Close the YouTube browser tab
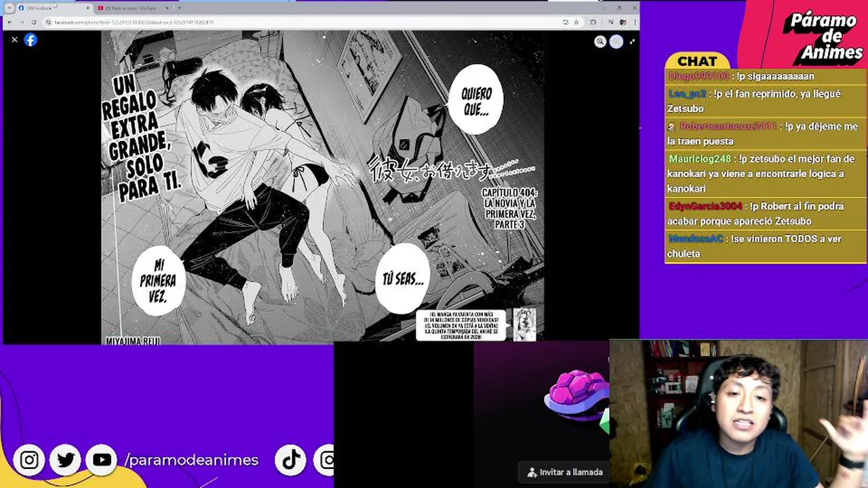Image resolution: width=868 pixels, height=488 pixels. (x=167, y=7)
